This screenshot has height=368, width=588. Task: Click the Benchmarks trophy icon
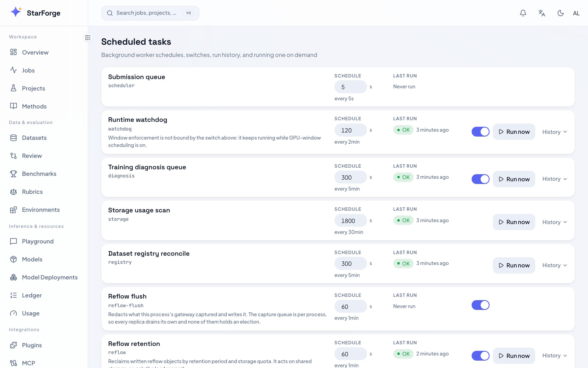coord(13,174)
